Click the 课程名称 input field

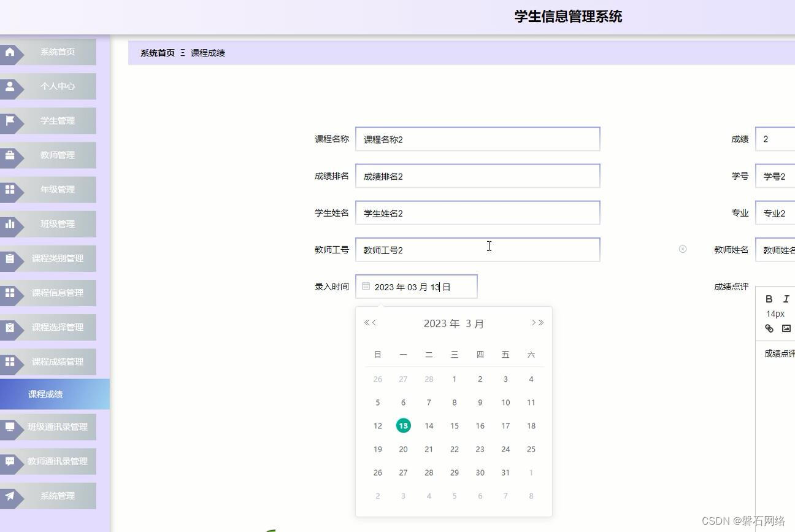pyautogui.click(x=477, y=139)
